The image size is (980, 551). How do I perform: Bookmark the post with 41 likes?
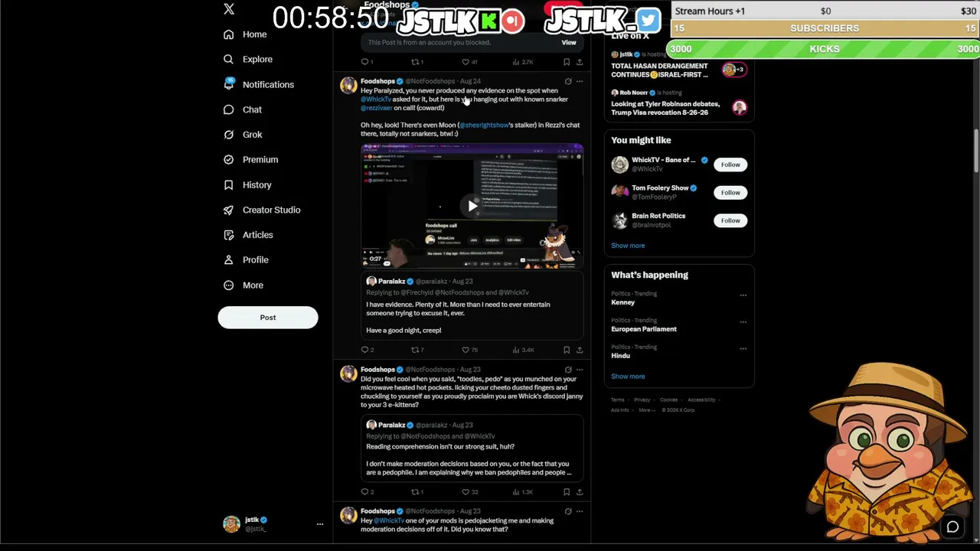click(567, 62)
